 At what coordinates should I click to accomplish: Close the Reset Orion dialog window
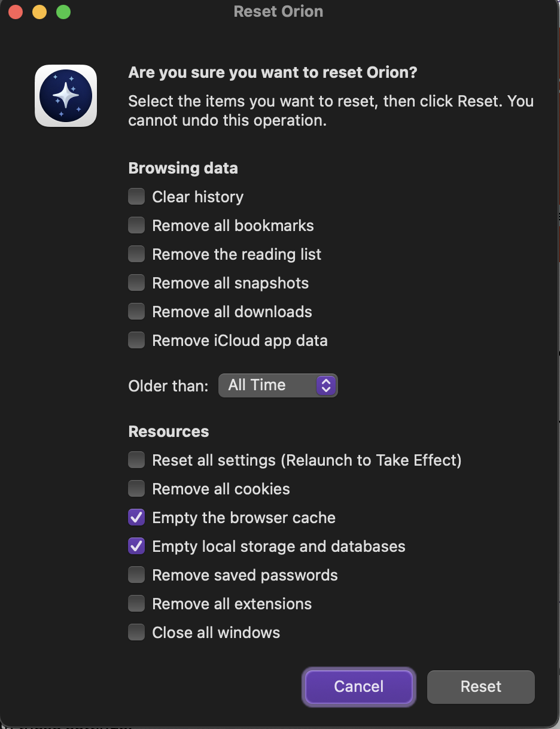pyautogui.click(x=16, y=12)
